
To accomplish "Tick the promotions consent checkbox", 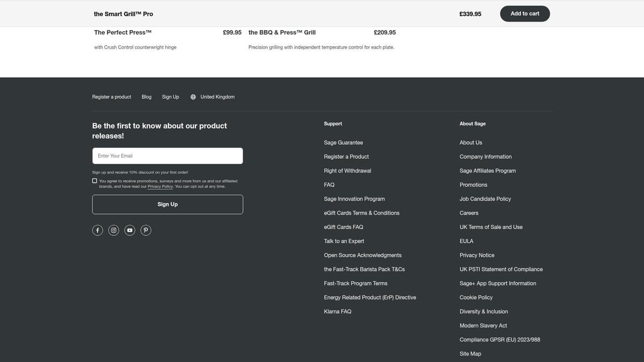I will (94, 181).
